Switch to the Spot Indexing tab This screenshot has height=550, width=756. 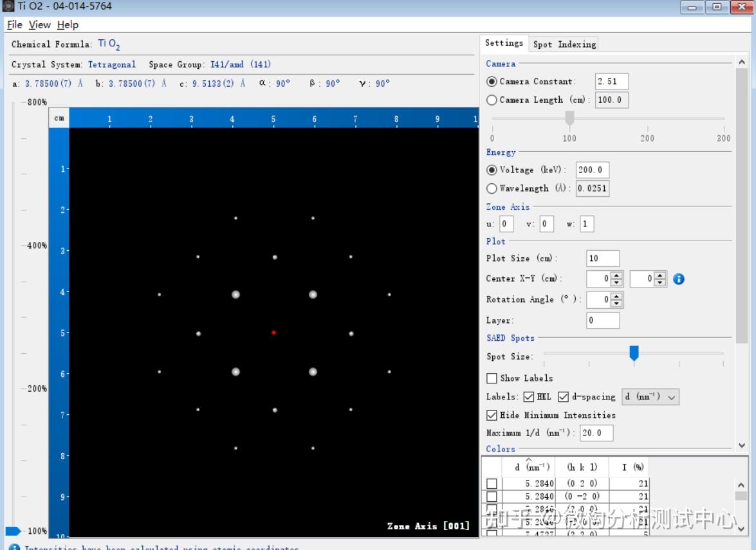pos(564,44)
